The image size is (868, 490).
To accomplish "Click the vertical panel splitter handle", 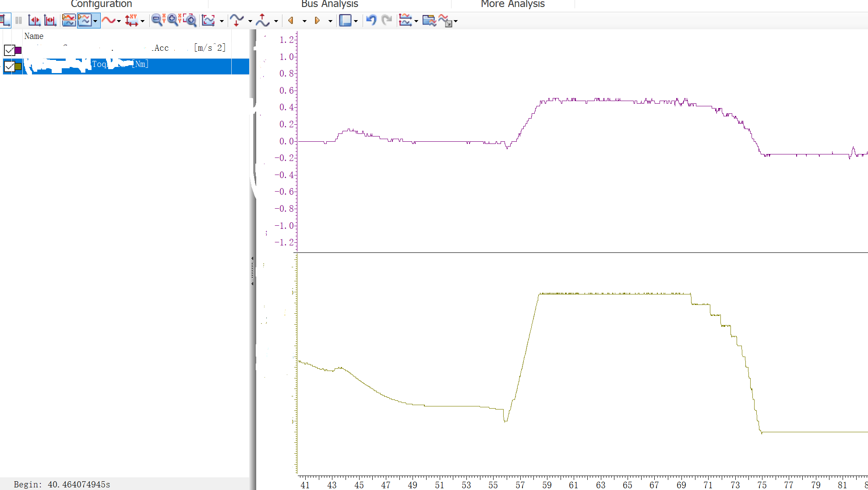I will [253, 271].
